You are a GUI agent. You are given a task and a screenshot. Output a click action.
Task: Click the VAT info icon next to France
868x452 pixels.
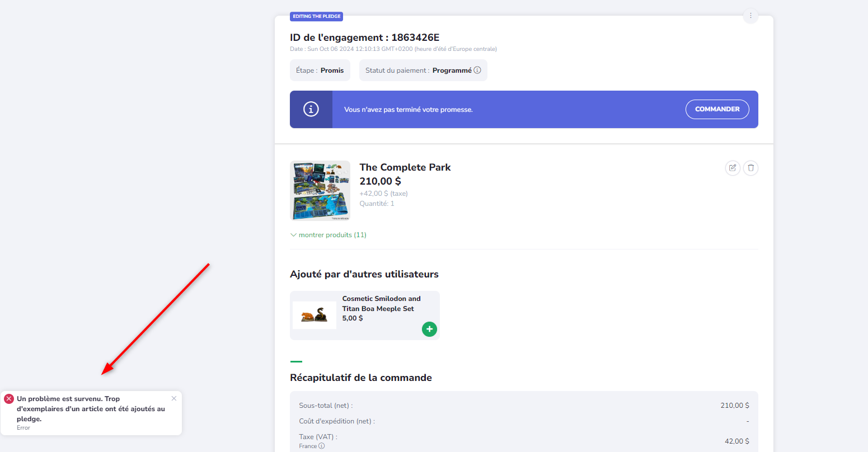321,446
